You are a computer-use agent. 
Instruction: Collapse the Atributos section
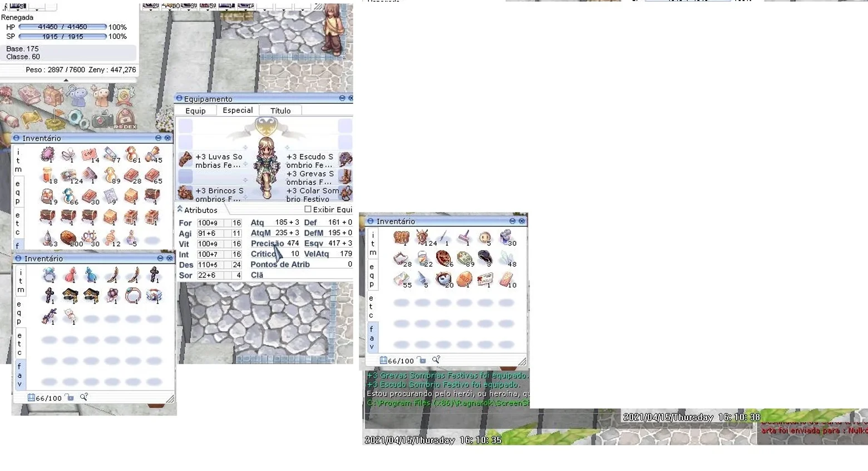click(x=180, y=210)
